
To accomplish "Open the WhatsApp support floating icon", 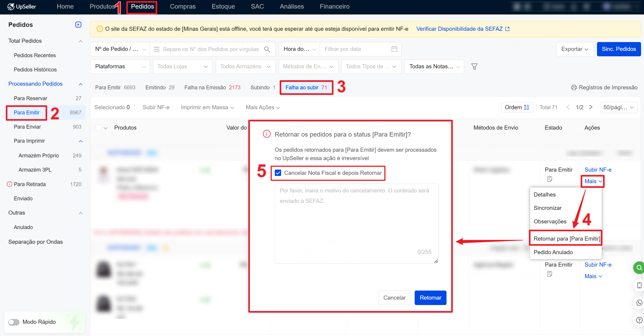I will pos(639,303).
